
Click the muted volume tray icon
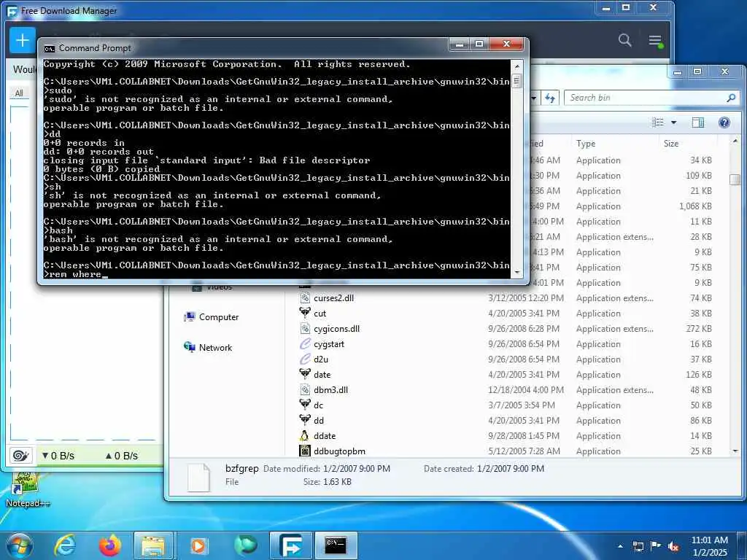coord(673,546)
